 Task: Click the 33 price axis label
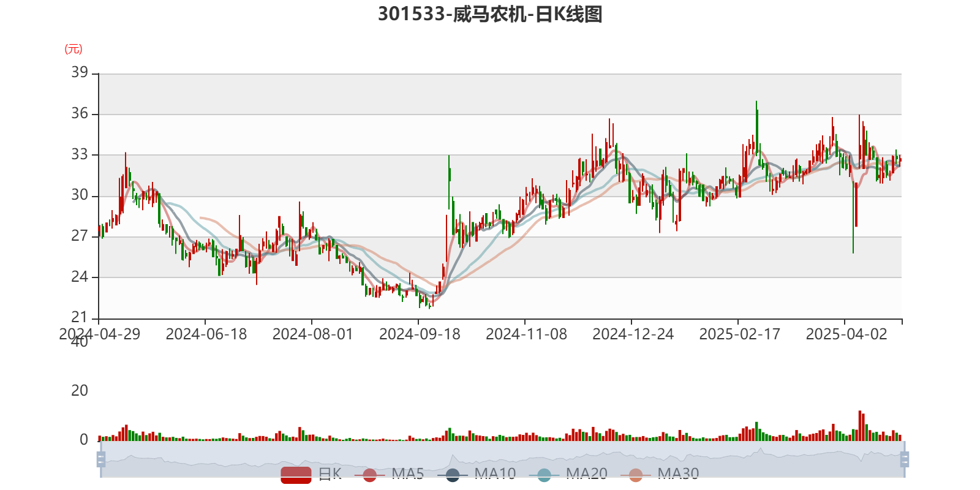tap(80, 154)
